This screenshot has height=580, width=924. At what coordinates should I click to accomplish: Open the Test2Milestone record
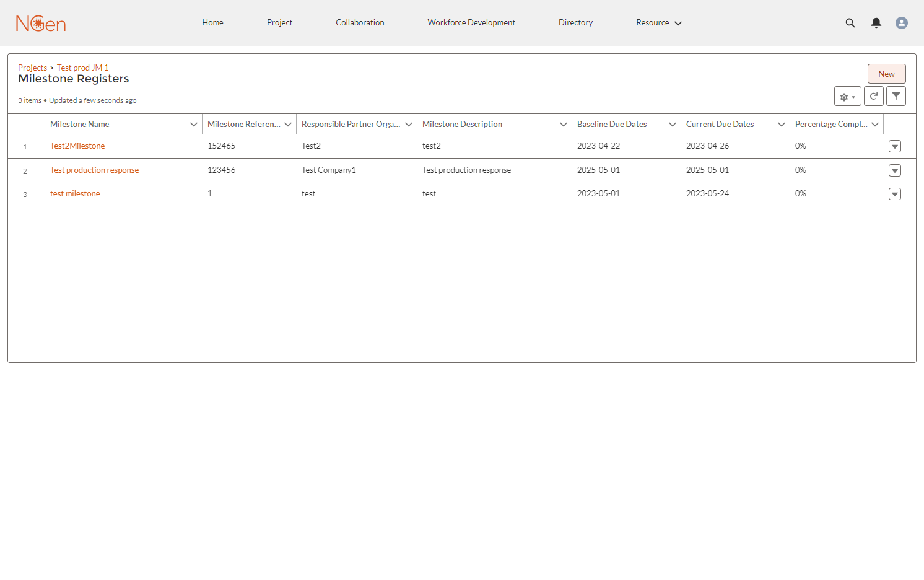point(77,146)
